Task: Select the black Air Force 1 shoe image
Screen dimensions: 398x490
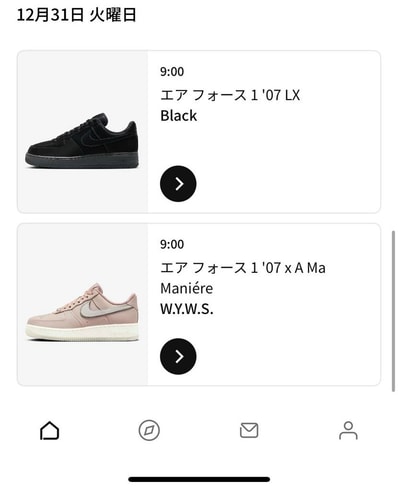Action: pyautogui.click(x=82, y=140)
